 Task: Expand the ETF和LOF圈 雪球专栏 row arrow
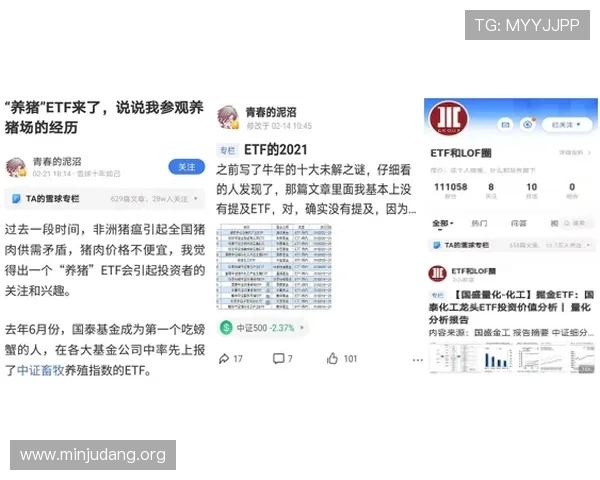[x=589, y=245]
